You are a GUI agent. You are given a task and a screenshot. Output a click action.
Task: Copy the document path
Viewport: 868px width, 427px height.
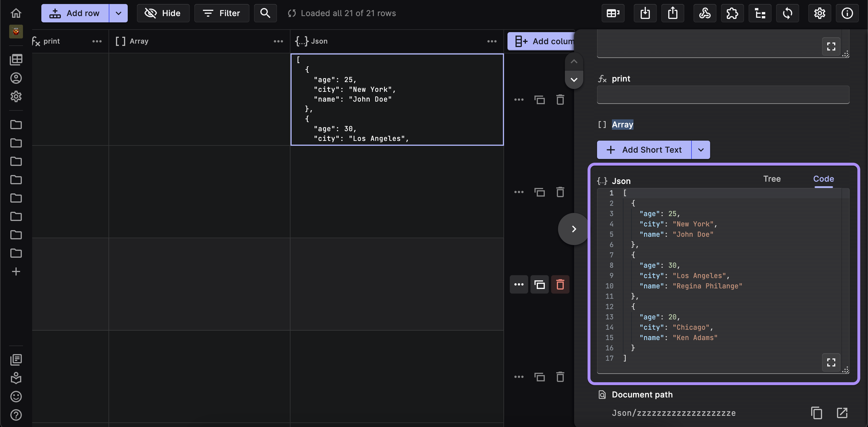(816, 413)
